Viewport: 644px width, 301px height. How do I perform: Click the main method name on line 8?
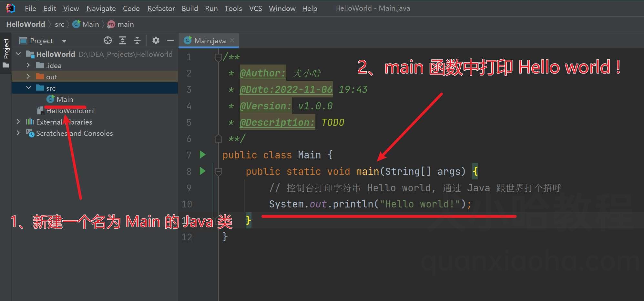[x=368, y=171]
